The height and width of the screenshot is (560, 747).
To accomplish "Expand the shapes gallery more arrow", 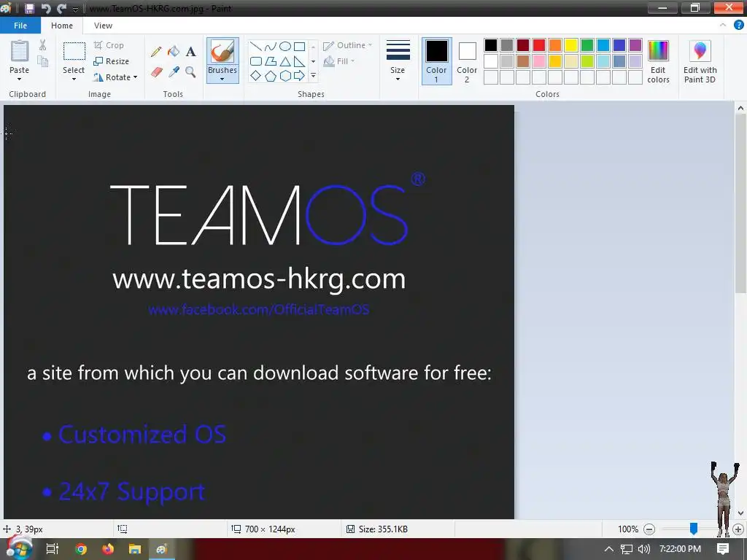I will 313,75.
